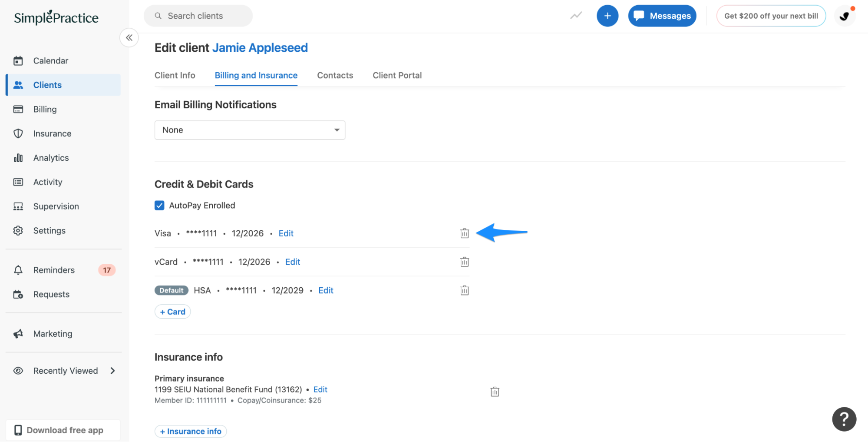Click the magnifier icon in search box

(158, 16)
